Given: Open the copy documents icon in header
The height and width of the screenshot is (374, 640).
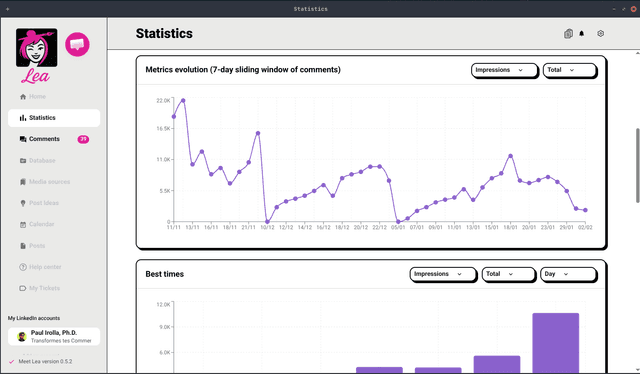Looking at the screenshot, I should coord(568,33).
